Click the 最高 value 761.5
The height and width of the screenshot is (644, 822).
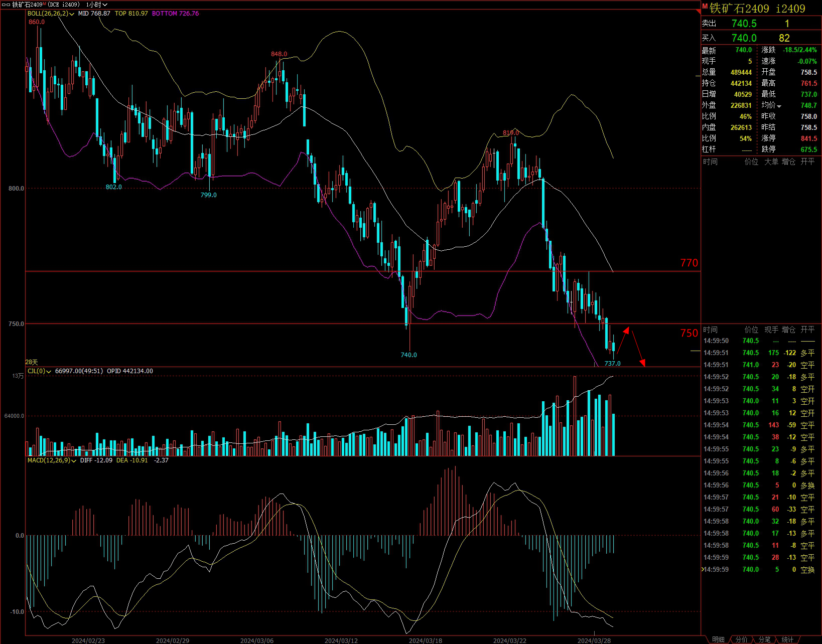pos(808,83)
